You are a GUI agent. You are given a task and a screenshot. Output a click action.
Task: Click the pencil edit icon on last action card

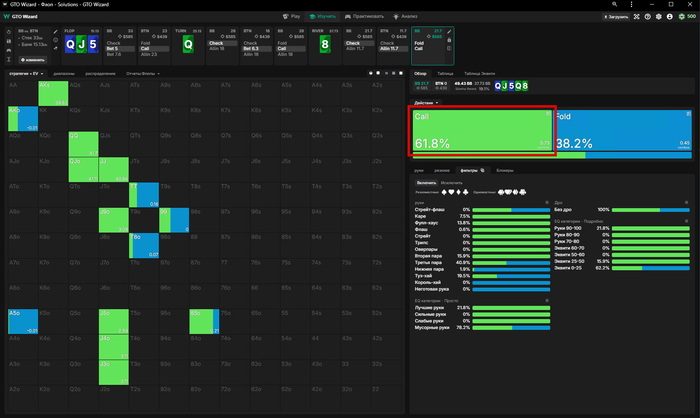coord(448,33)
